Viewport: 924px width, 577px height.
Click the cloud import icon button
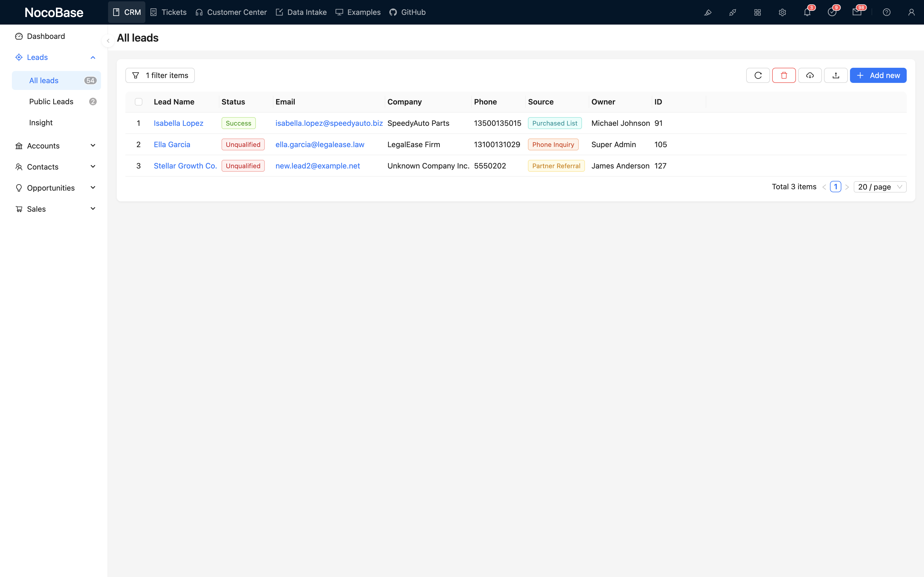[x=809, y=76]
